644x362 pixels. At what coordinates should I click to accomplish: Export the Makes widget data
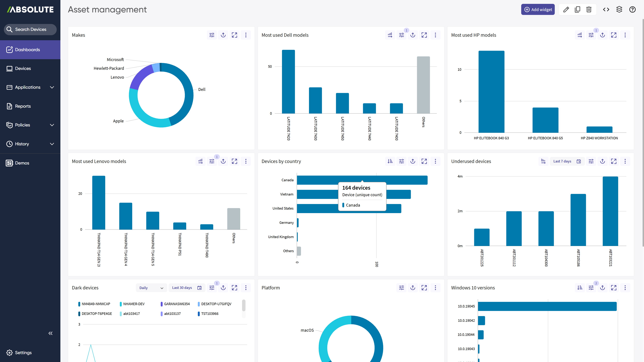(x=223, y=35)
